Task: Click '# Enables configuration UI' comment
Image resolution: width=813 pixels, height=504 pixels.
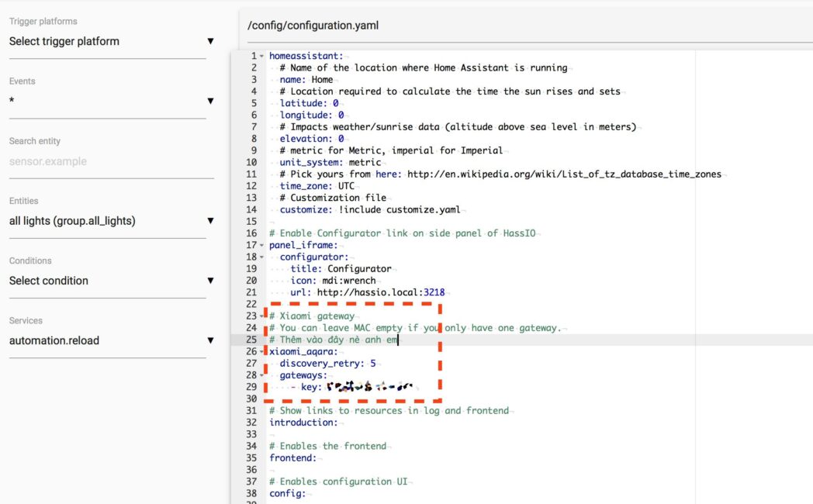Action: pyautogui.click(x=338, y=482)
